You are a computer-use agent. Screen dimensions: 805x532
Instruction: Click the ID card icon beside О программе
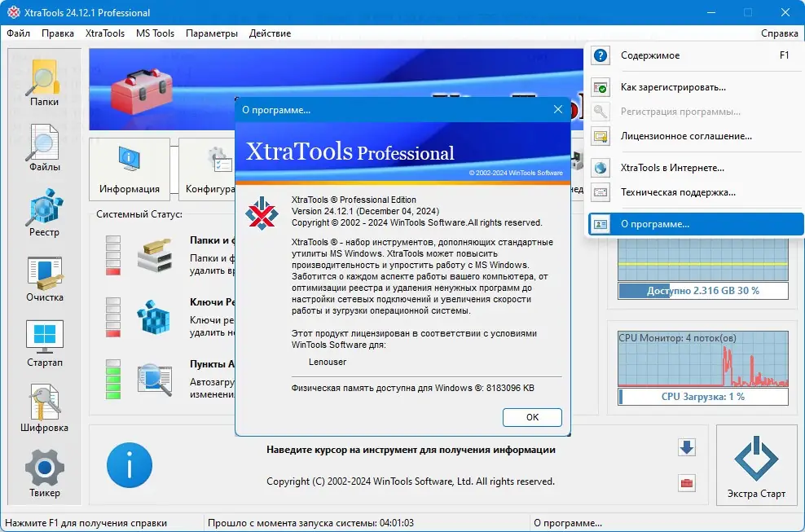click(600, 224)
